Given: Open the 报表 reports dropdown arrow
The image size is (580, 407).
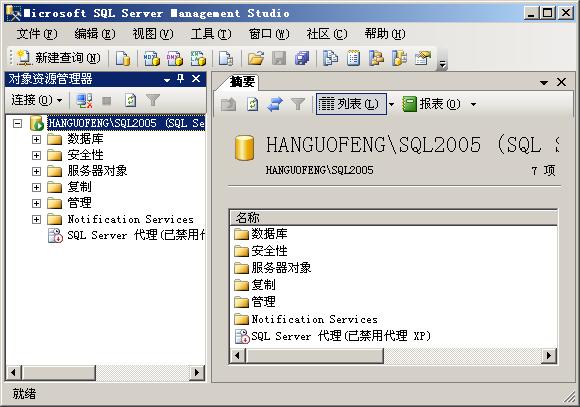Looking at the screenshot, I should [x=473, y=104].
